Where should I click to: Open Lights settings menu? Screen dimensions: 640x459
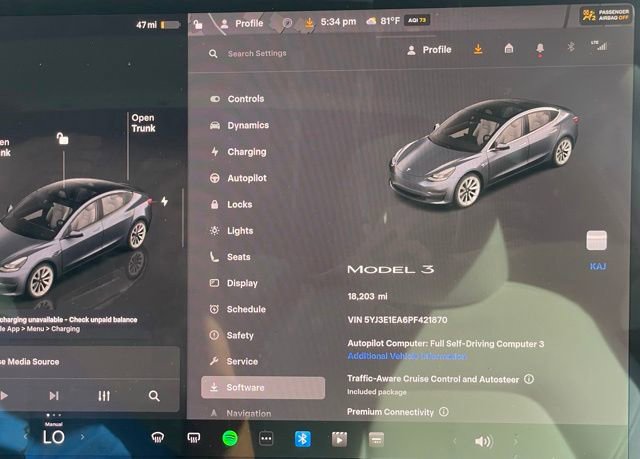click(x=232, y=231)
